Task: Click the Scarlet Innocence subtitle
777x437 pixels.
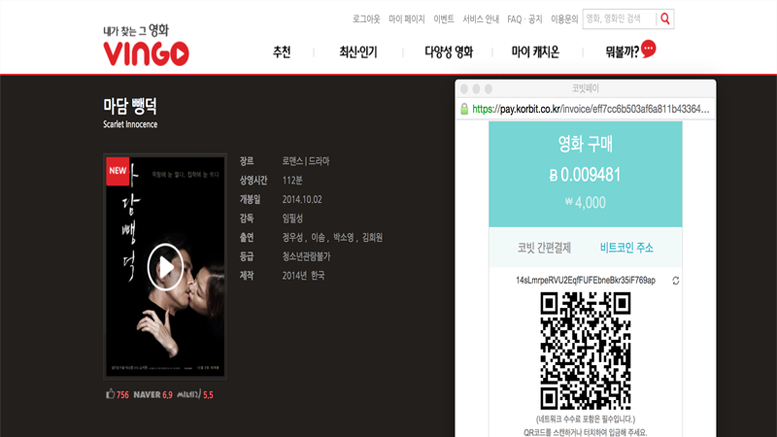Action: pyautogui.click(x=130, y=124)
